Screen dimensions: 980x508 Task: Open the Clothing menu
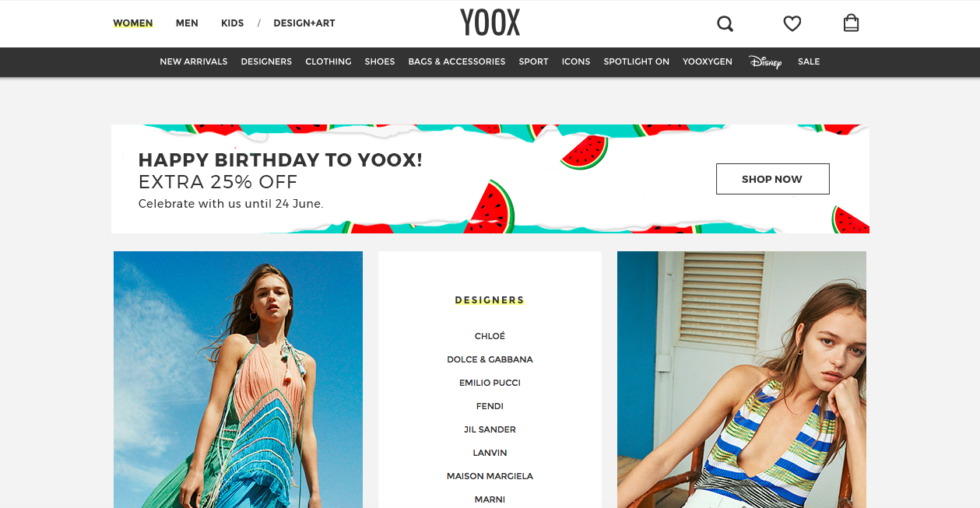[328, 61]
